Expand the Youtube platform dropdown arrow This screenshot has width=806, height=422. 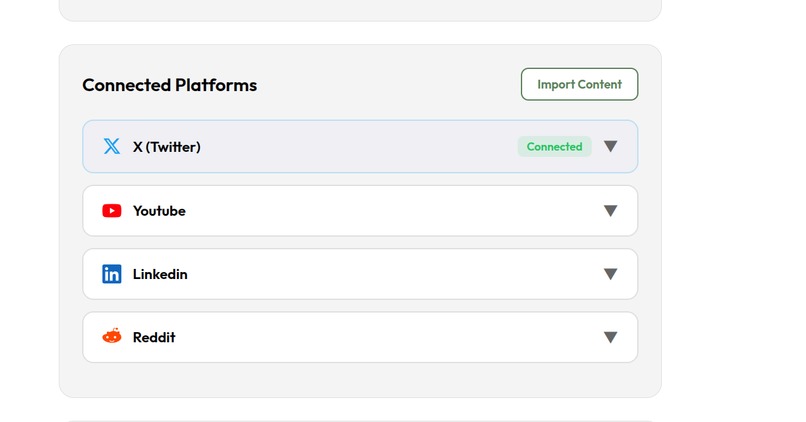(x=610, y=211)
